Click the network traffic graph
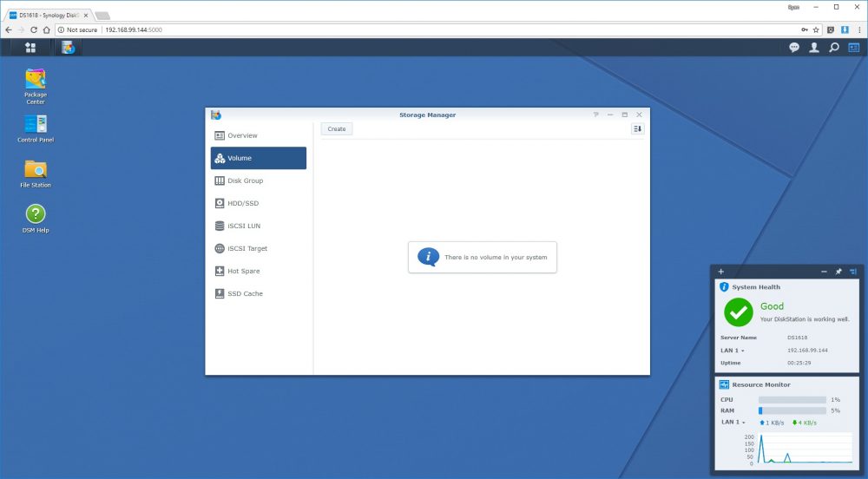 [804, 449]
